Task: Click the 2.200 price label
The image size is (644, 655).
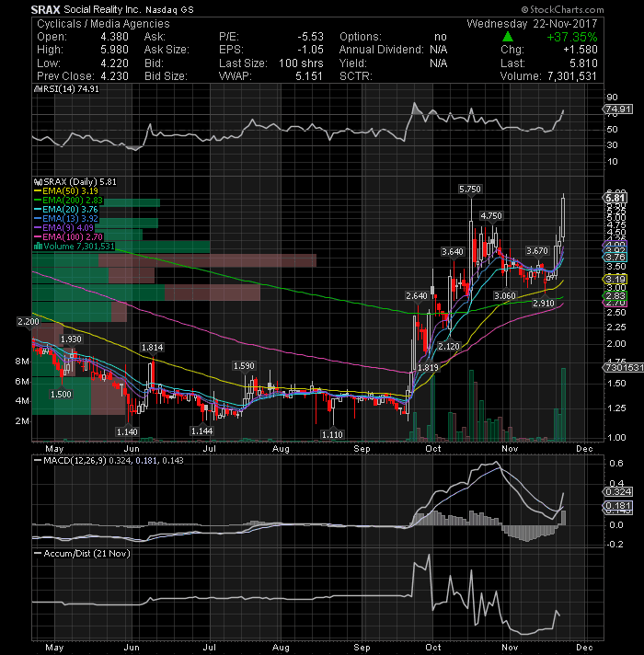Action: [29, 322]
